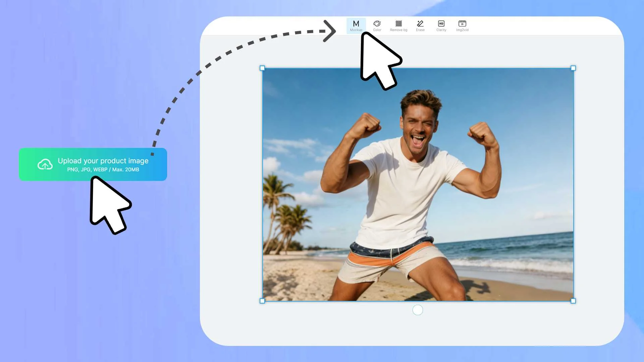Select the bottom-left resize handle of the image
This screenshot has width=644, height=362.
[x=262, y=301]
